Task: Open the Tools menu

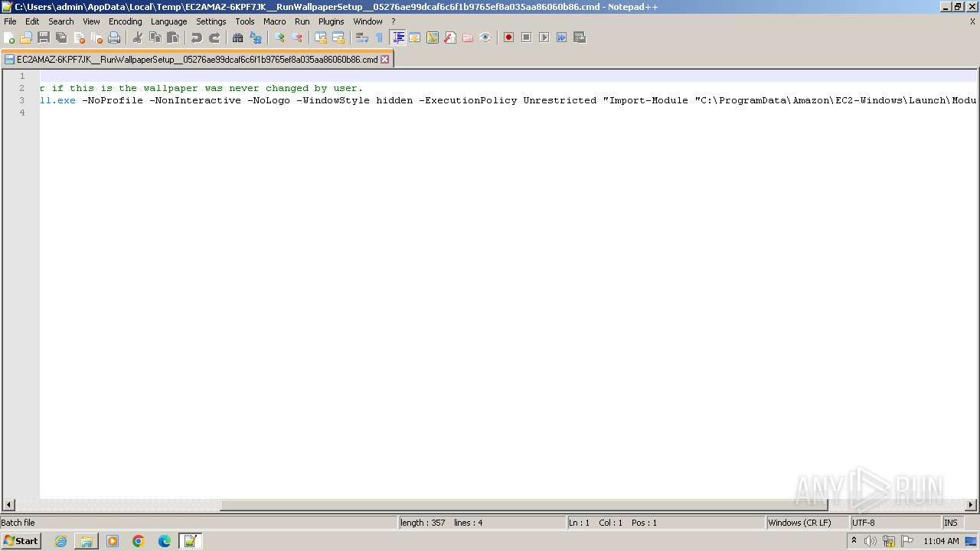Action: point(245,21)
